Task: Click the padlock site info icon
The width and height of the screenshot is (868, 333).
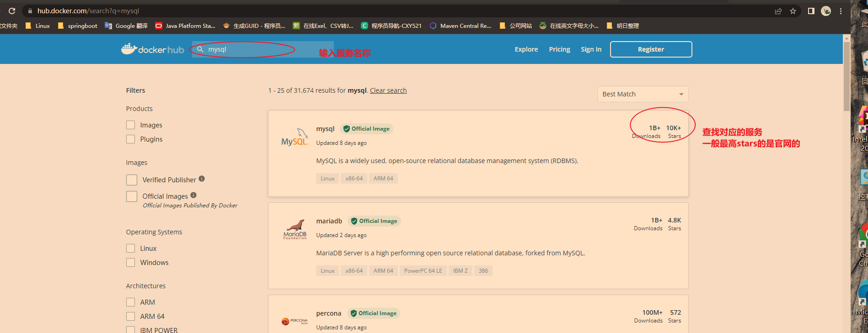Action: tap(30, 11)
